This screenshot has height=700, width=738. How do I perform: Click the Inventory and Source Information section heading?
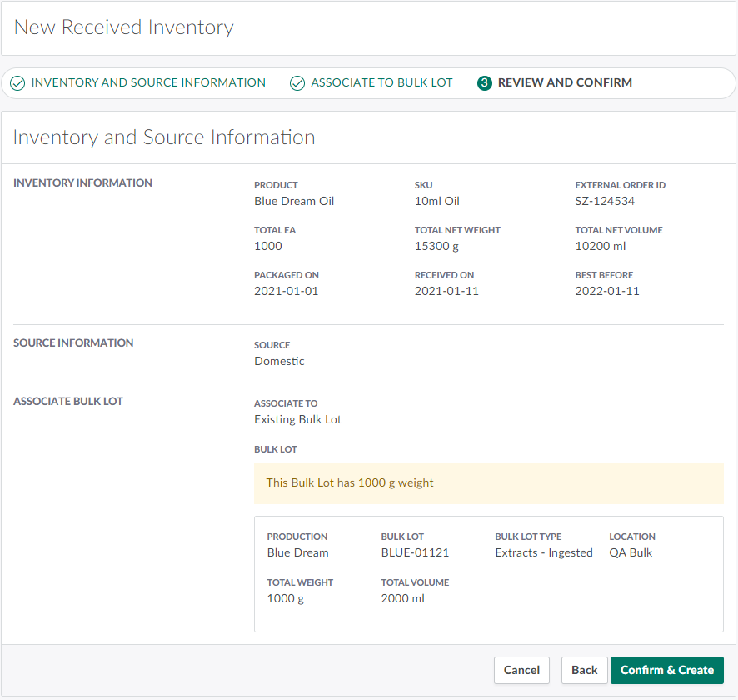(164, 137)
